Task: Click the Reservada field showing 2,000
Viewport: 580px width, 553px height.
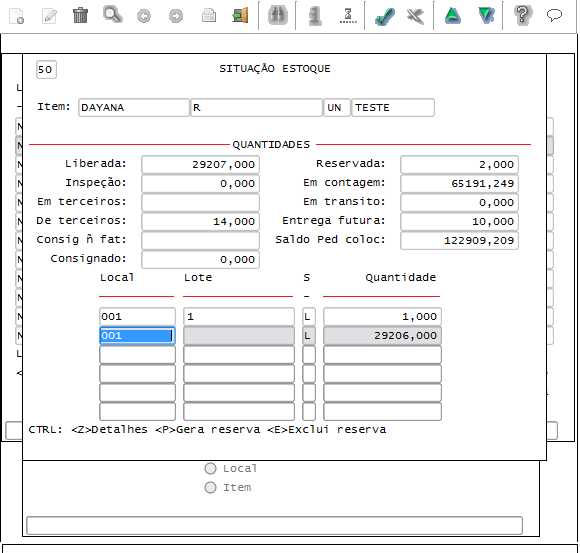Action: [x=459, y=165]
